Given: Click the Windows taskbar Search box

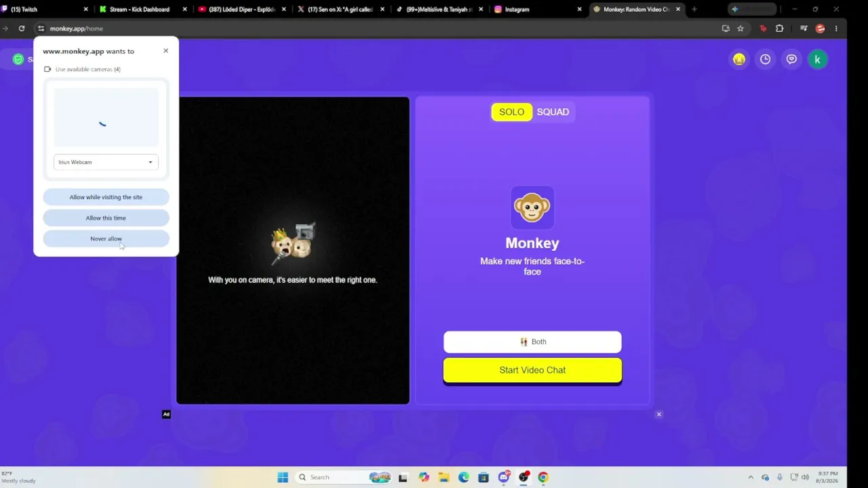Looking at the screenshot, I should pos(344,477).
